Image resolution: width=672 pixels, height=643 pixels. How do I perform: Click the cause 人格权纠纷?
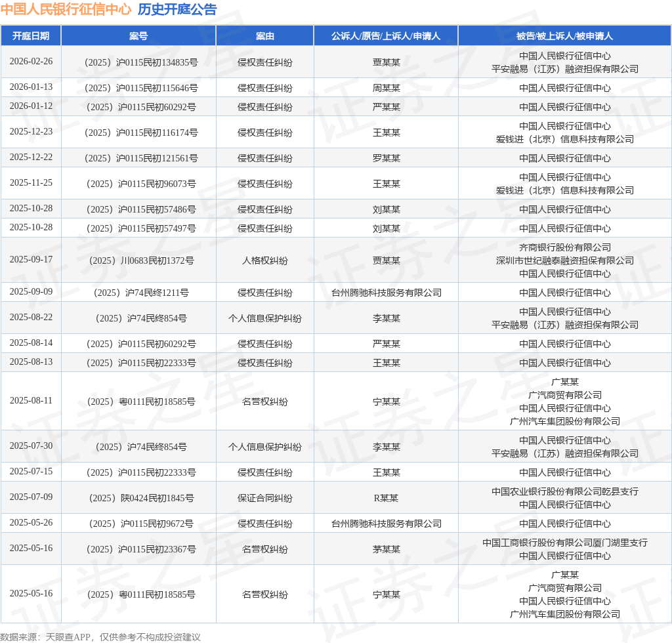coord(265,260)
